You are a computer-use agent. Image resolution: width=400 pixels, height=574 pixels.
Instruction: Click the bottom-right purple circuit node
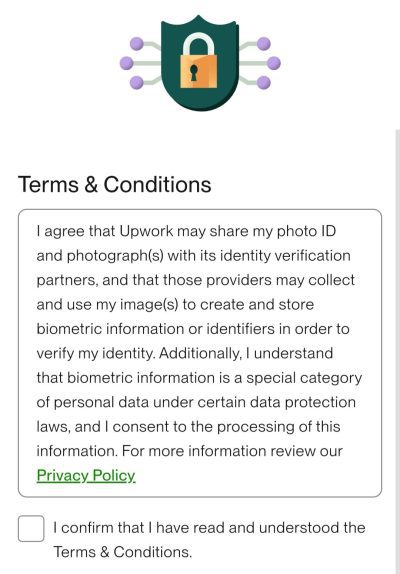tap(263, 82)
